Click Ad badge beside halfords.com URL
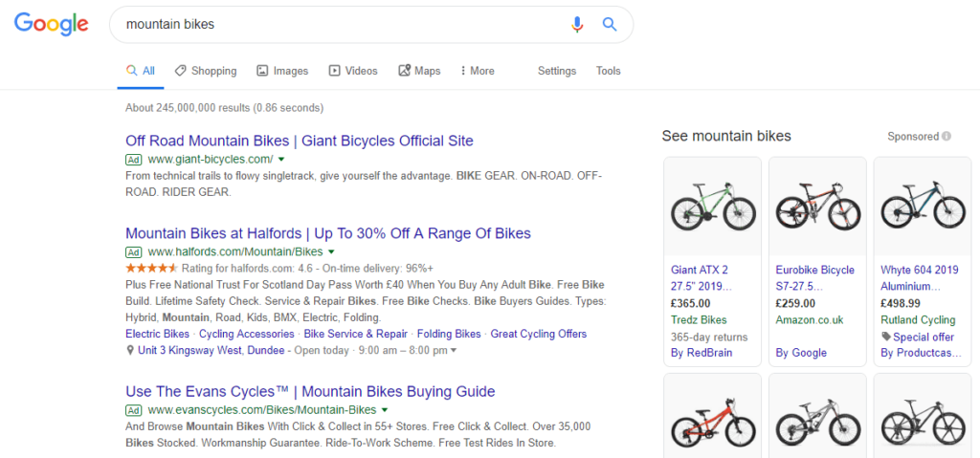This screenshot has width=980, height=458. [134, 252]
